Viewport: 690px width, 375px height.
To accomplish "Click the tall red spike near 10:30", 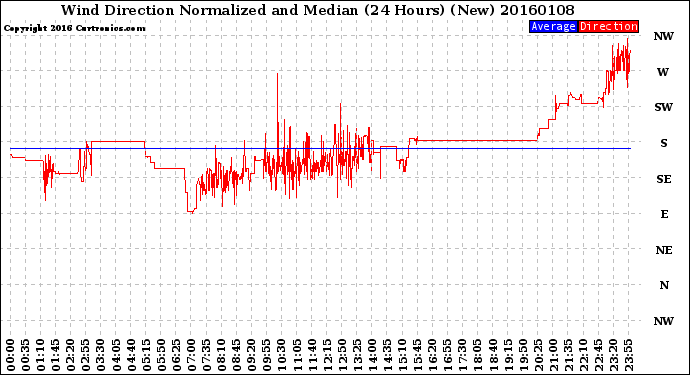I will 277,110.
